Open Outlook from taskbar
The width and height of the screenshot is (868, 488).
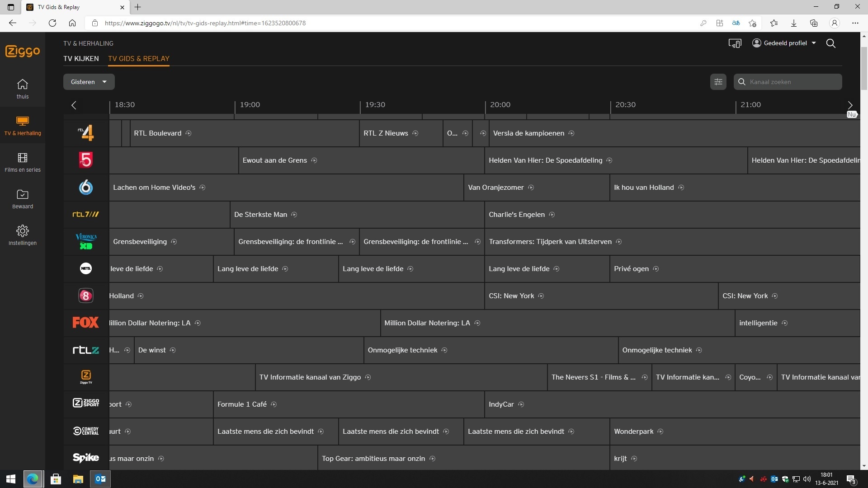point(100,479)
